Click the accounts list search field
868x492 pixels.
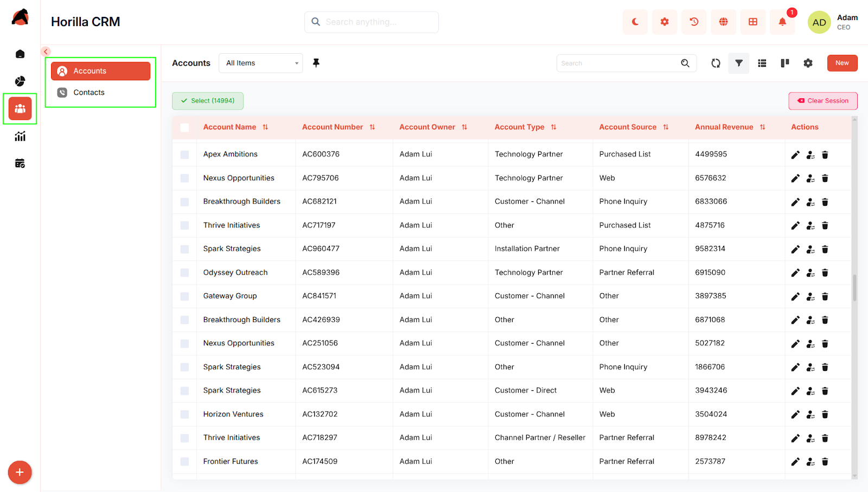pyautogui.click(x=618, y=64)
